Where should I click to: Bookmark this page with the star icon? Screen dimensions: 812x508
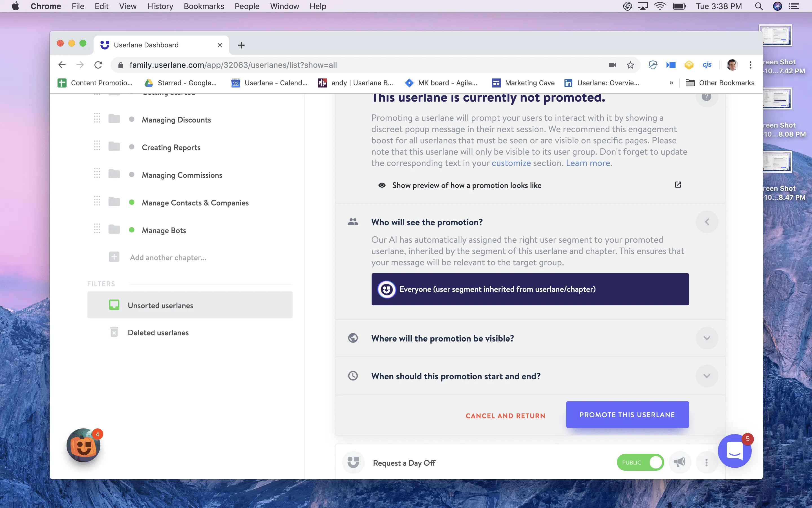click(630, 65)
